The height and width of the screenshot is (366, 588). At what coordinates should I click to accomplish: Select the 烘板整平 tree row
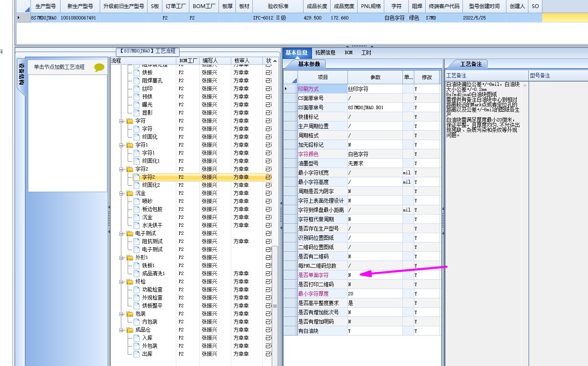pos(152,306)
